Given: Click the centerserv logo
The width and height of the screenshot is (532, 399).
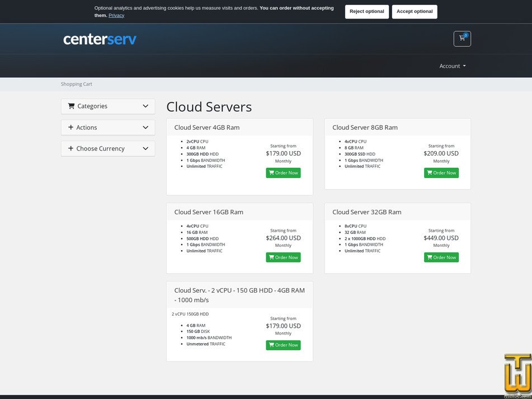Looking at the screenshot, I should click(100, 39).
